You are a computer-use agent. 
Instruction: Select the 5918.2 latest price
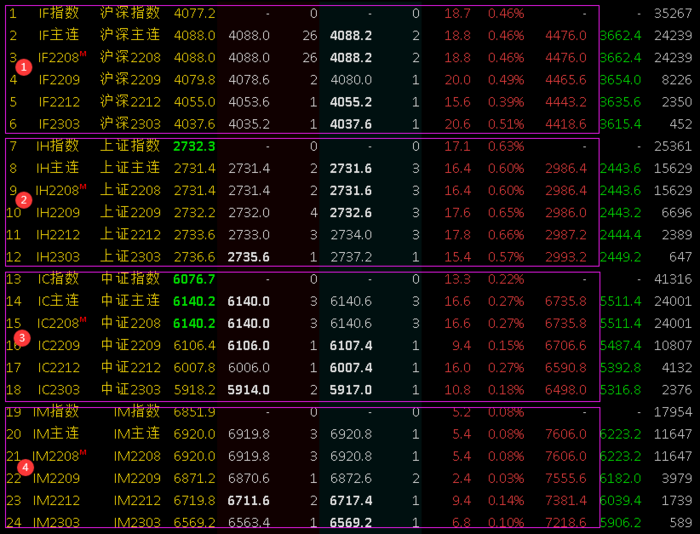195,390
